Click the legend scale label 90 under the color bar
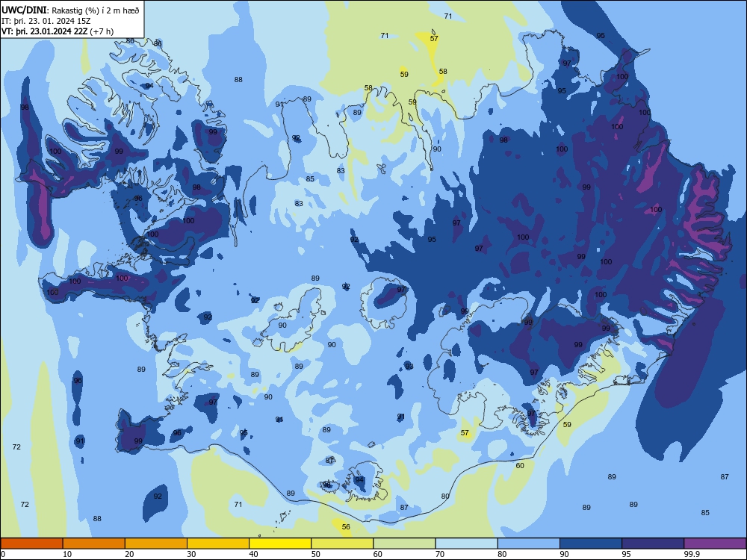747x560 pixels. tap(564, 554)
